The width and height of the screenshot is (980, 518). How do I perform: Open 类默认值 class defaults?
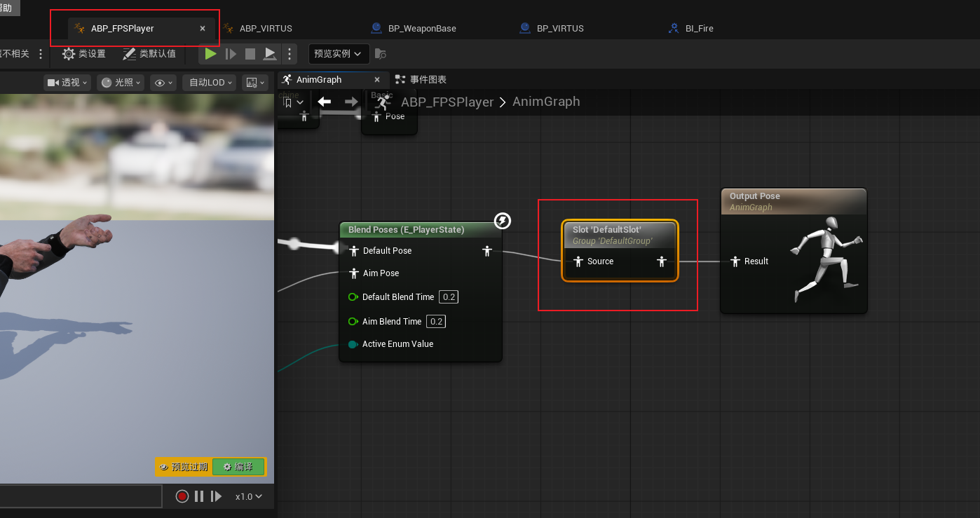click(x=149, y=53)
